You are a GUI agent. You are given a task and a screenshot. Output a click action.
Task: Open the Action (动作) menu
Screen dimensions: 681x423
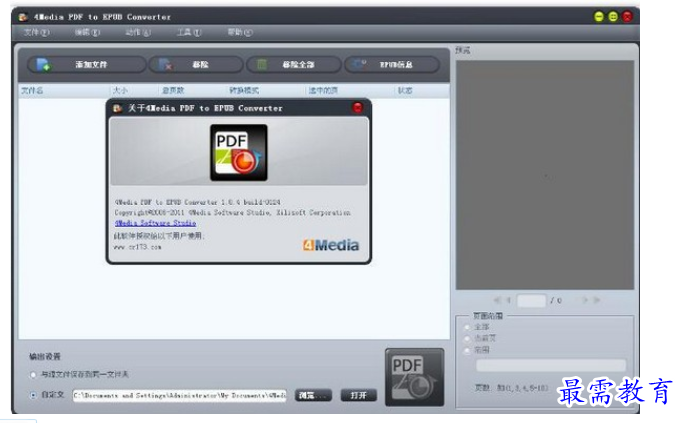tap(138, 32)
